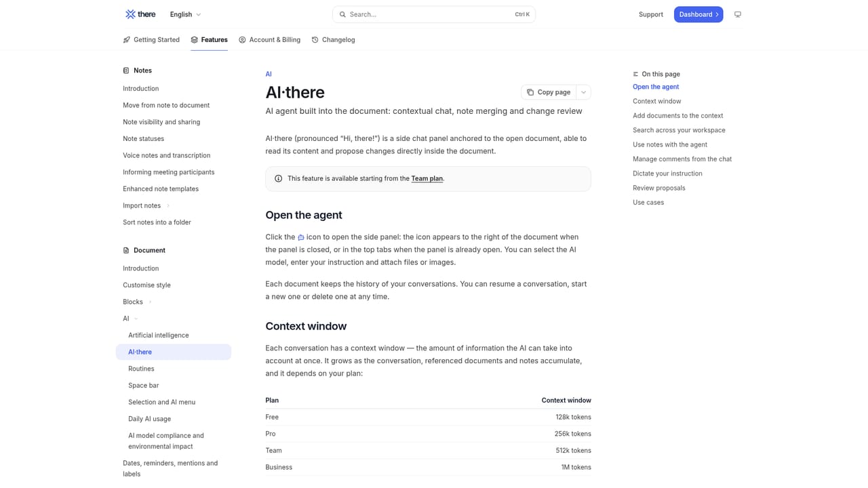Open Informing meeting participants page
The height and width of the screenshot is (488, 868).
(168, 172)
